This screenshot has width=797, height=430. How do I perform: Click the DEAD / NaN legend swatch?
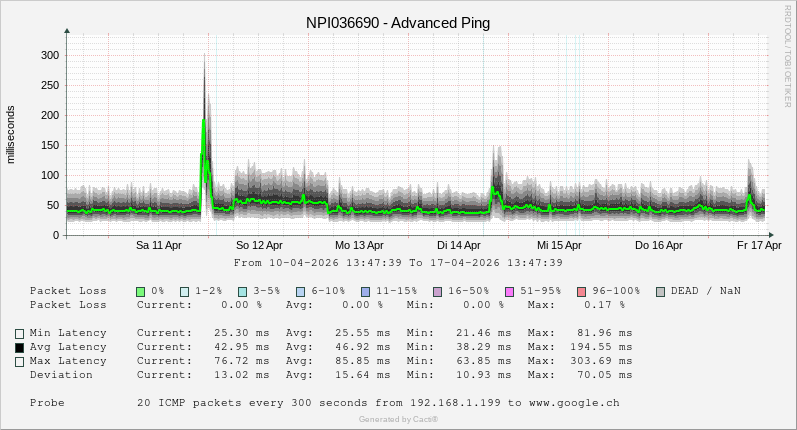click(660, 291)
